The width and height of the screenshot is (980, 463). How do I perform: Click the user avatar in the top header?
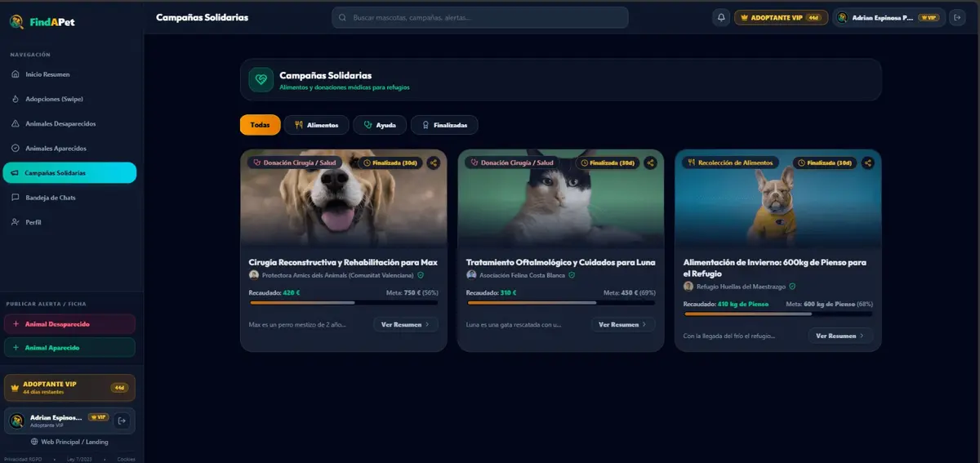(841, 17)
